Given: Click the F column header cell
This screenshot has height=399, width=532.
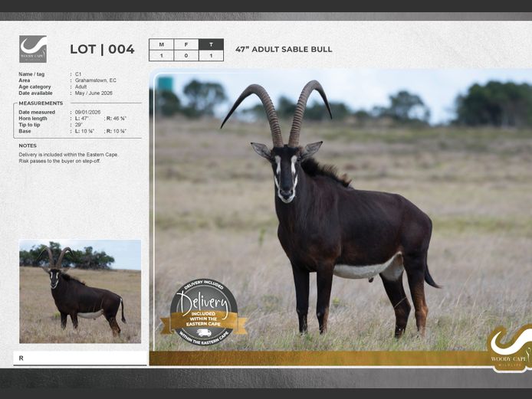Looking at the screenshot, I should click(186, 44).
